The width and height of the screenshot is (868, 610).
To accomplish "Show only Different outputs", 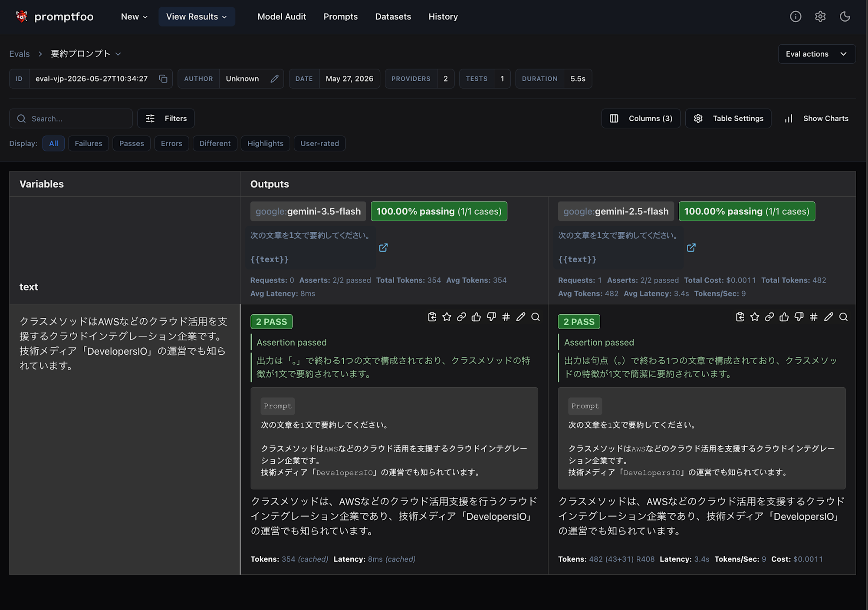I will pos(215,143).
